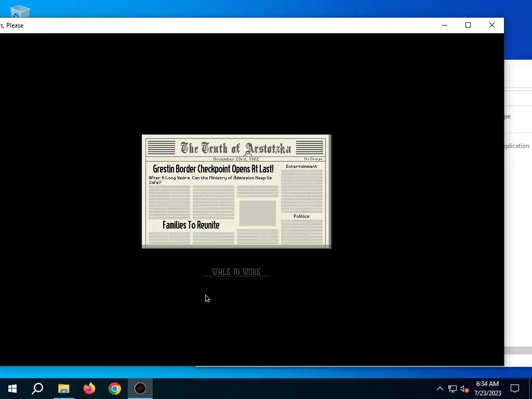Click the Families To Reunite headline
Screen dimensions: 532x399
point(191,225)
